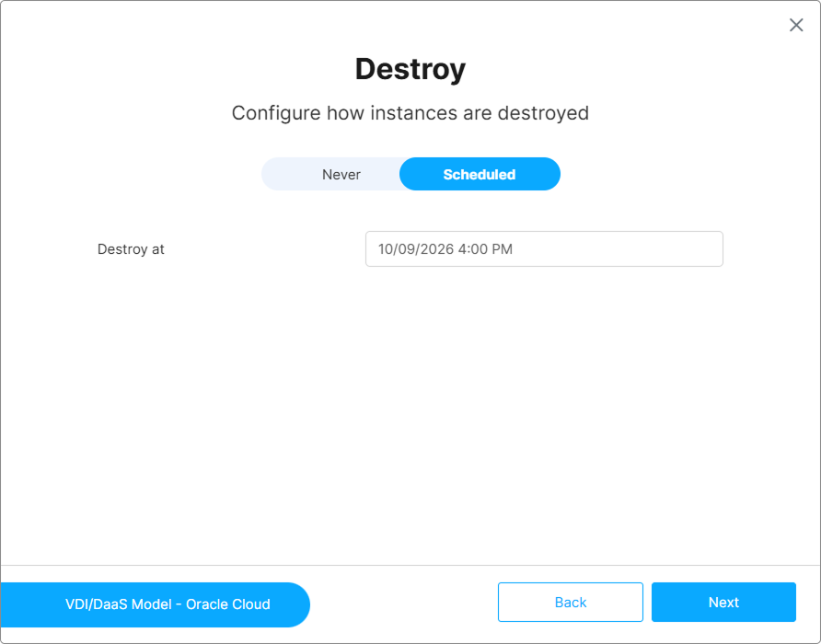Viewport: 821px width, 644px height.
Task: Close the Destroy dialog with the X icon
Action: click(796, 25)
